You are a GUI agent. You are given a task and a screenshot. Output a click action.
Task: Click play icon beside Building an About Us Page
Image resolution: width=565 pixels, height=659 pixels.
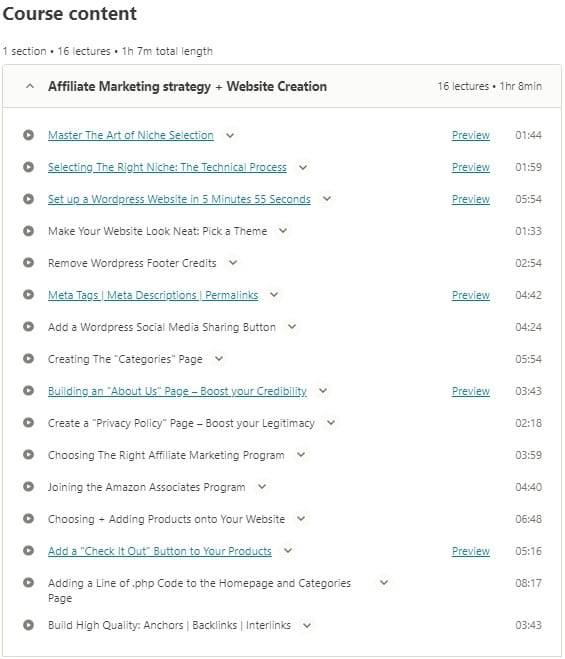pos(29,391)
